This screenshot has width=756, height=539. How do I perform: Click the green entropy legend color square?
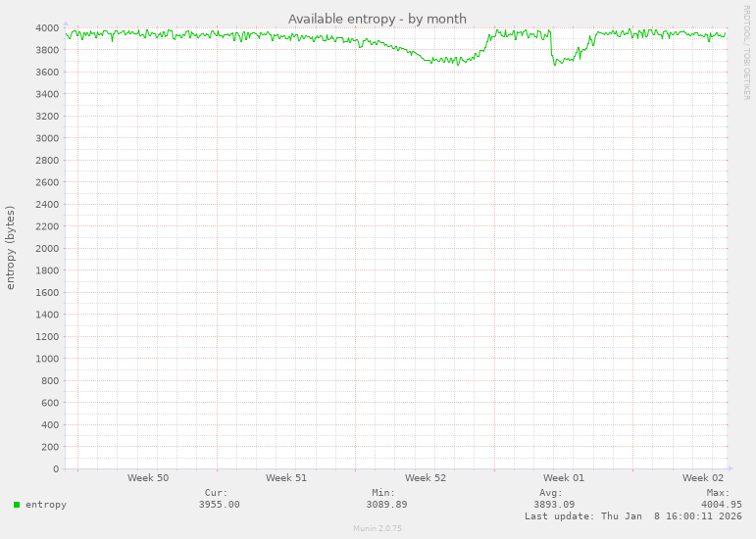point(17,505)
